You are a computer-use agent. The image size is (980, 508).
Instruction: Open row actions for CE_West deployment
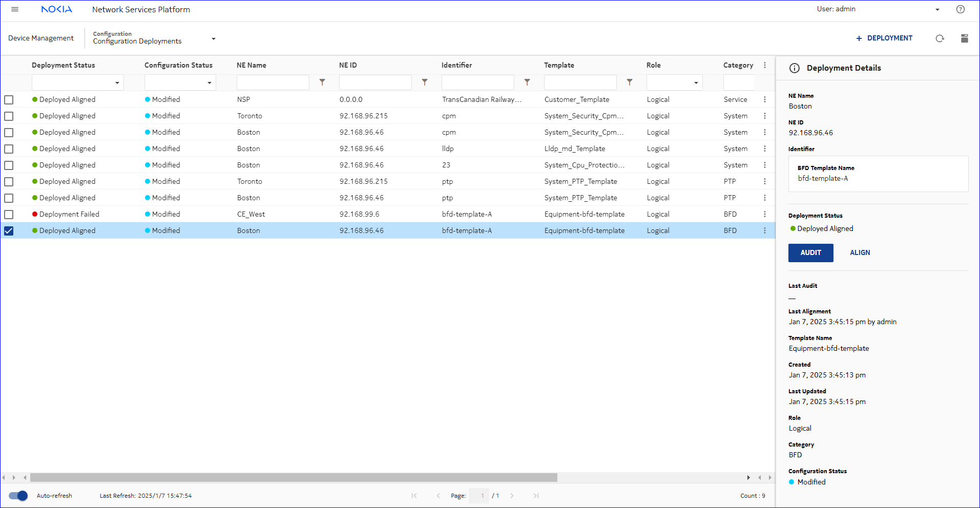764,214
